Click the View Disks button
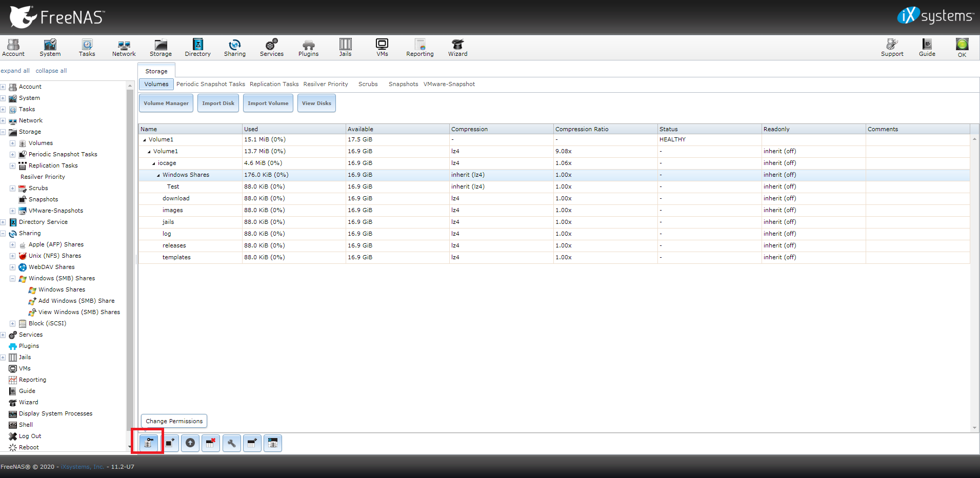 [316, 103]
